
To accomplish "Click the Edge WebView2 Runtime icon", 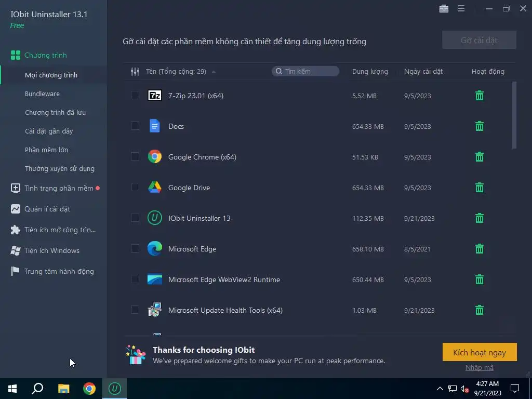I will click(155, 279).
